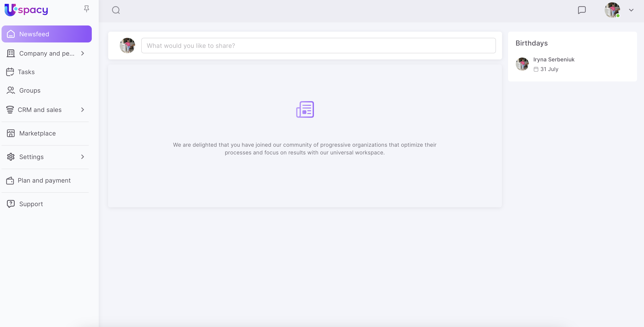Toggle the sidebar pin icon

click(x=87, y=9)
